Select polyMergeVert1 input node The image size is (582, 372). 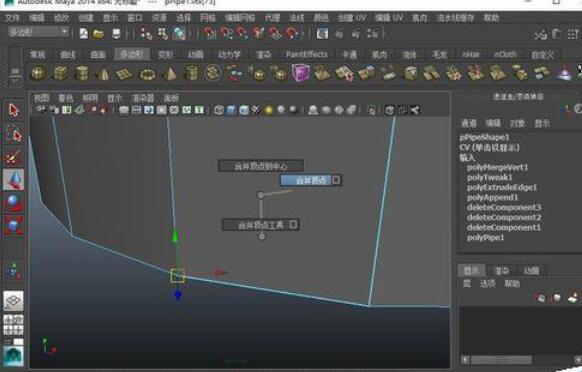click(x=497, y=167)
